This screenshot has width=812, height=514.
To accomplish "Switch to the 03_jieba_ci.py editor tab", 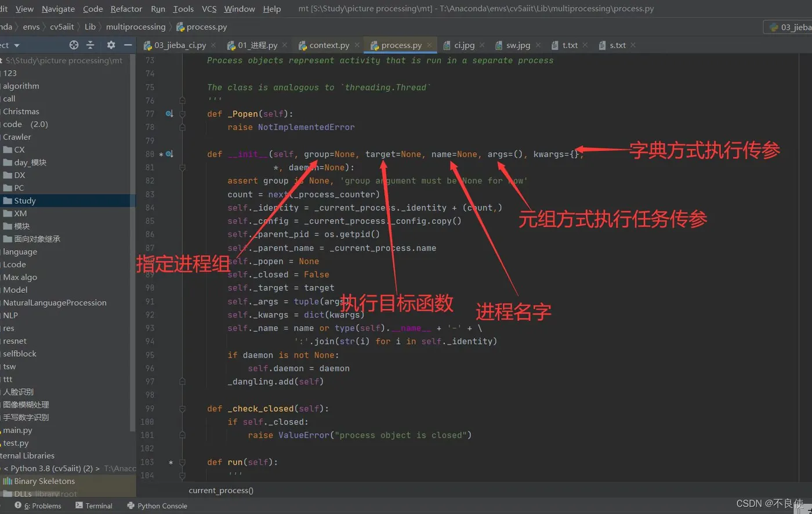I will tap(180, 45).
